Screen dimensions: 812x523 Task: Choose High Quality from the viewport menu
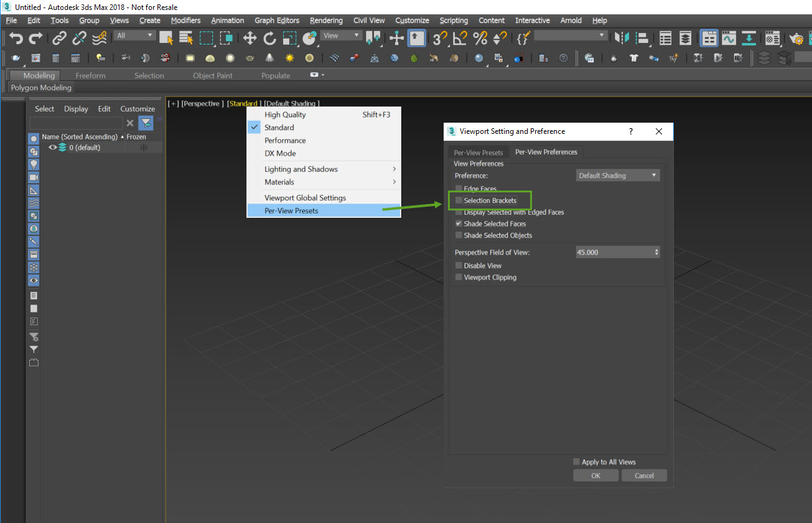285,115
